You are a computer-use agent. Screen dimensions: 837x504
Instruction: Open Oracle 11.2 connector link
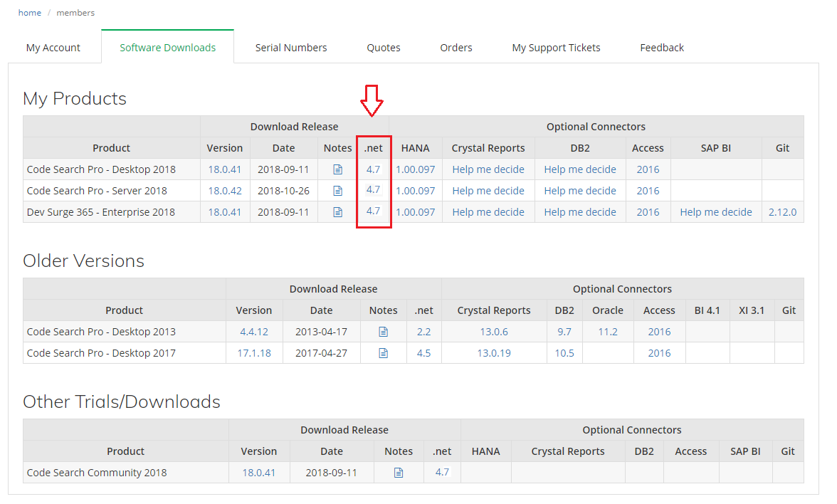click(608, 332)
